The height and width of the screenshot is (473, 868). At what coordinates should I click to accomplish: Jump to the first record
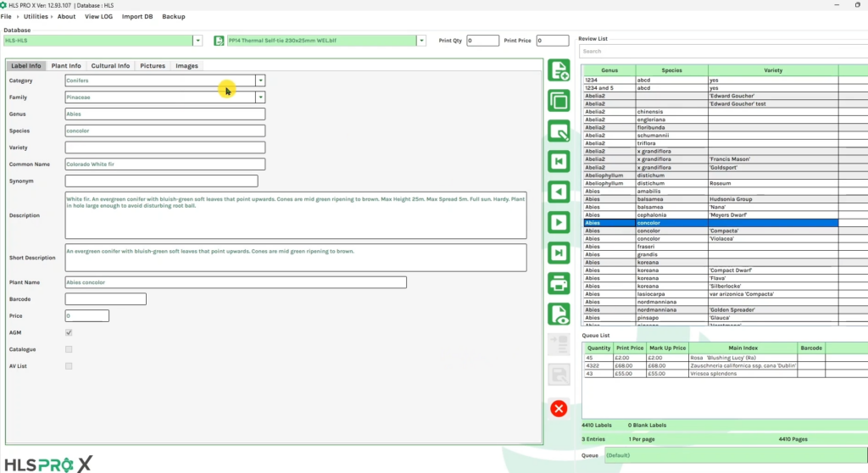(559, 161)
